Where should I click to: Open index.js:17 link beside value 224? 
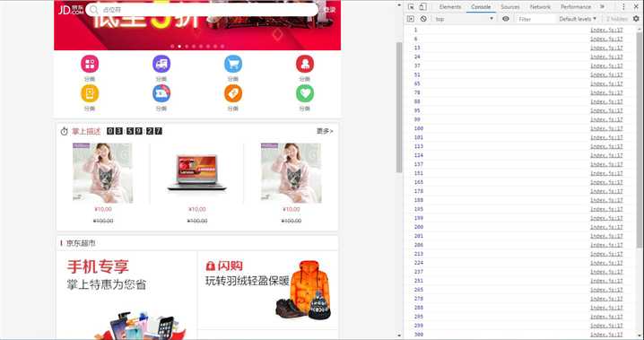point(606,263)
